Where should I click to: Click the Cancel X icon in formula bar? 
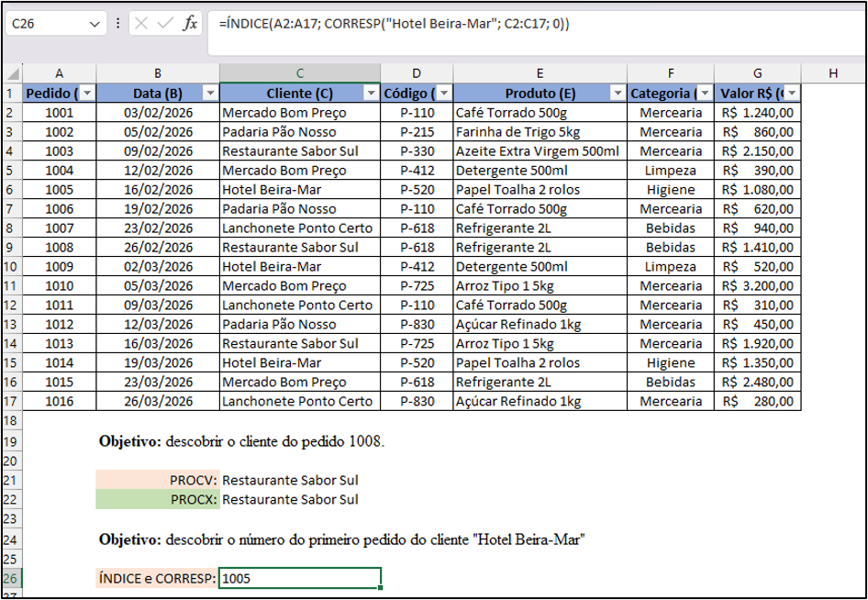(x=141, y=24)
